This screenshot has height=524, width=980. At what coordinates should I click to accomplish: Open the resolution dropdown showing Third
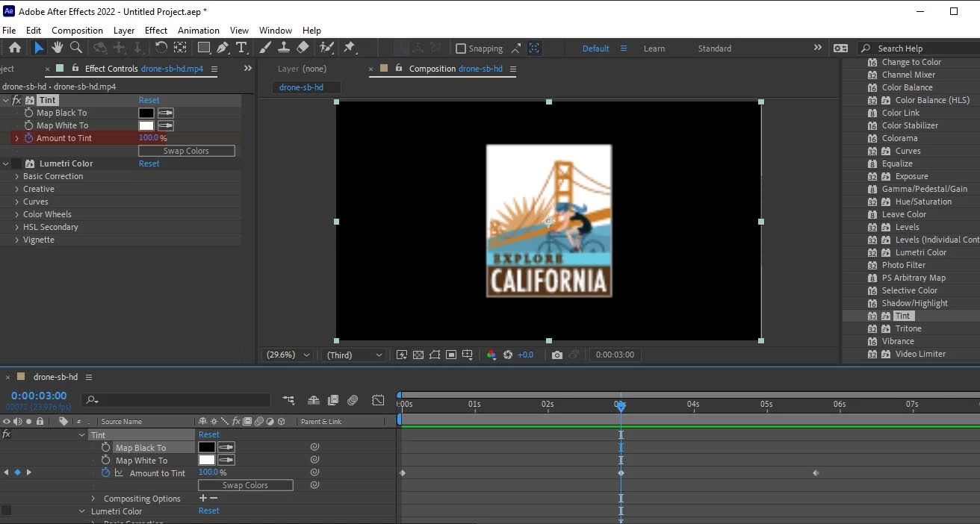tap(355, 355)
